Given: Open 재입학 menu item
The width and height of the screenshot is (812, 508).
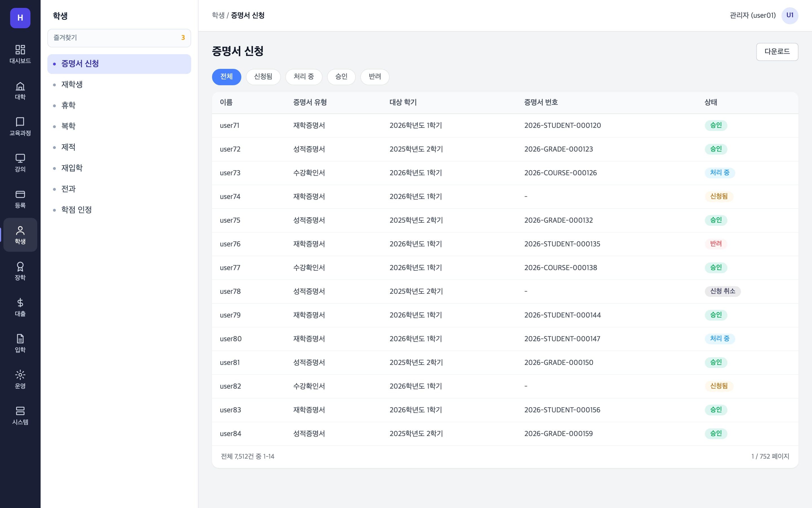Looking at the screenshot, I should pos(119,168).
